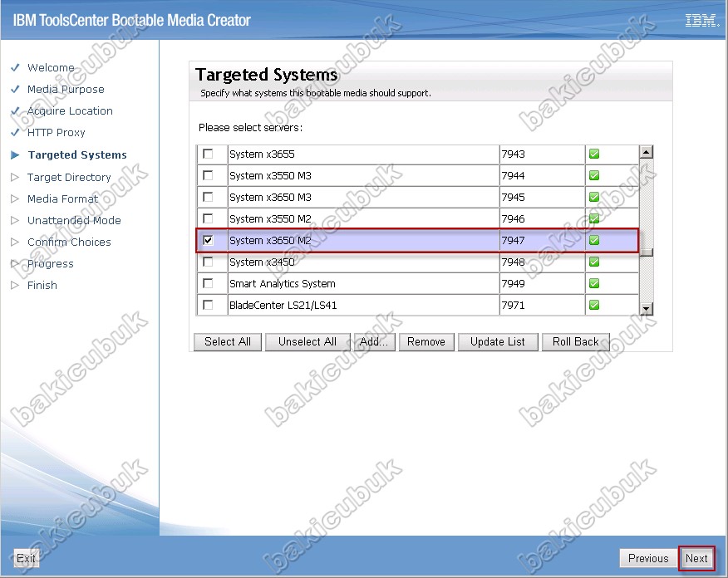
Task: Click green status icon for System x3650 M3
Action: [x=594, y=197]
